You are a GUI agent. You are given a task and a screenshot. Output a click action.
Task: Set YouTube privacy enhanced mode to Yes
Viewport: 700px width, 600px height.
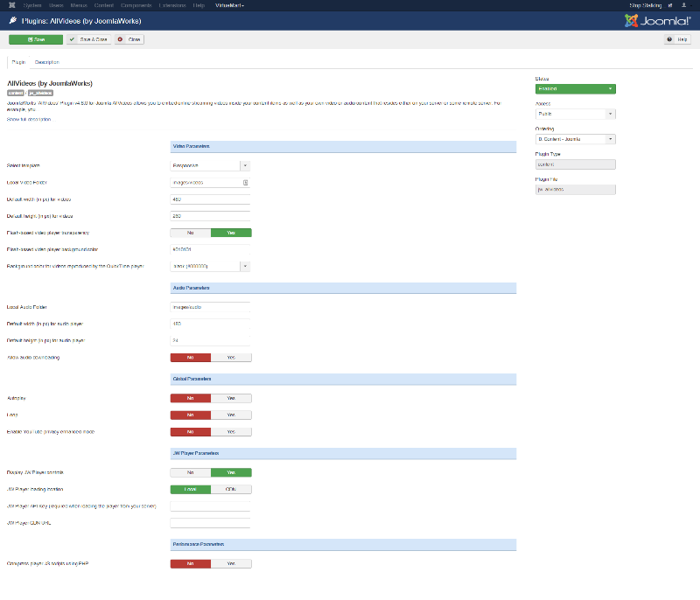(231, 432)
